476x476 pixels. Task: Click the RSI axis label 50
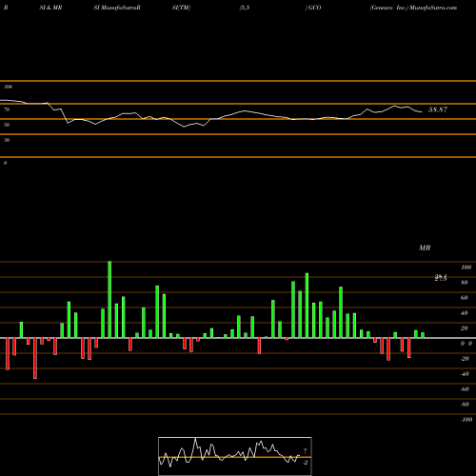(7, 125)
